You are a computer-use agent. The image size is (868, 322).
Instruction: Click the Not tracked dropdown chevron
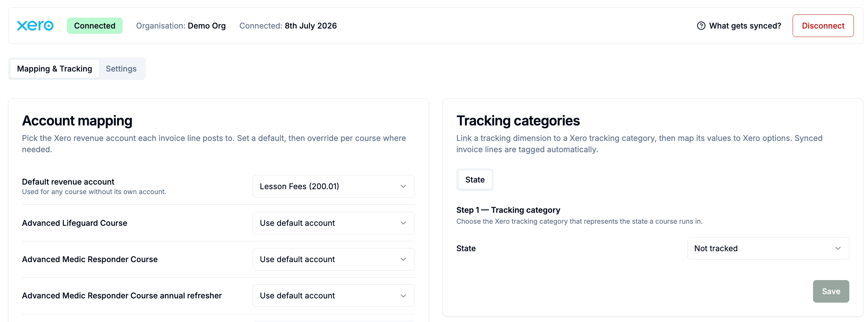(838, 248)
